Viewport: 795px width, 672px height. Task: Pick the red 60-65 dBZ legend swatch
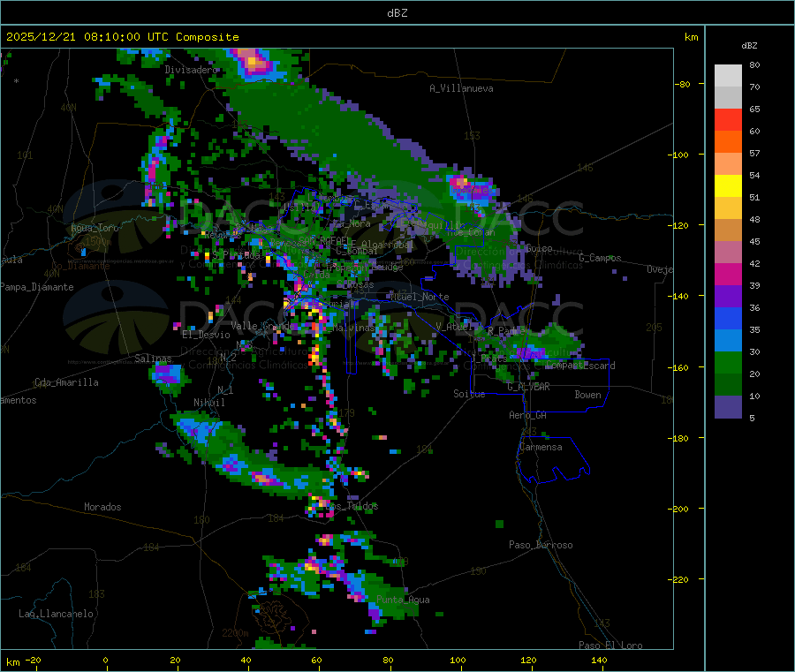point(728,119)
